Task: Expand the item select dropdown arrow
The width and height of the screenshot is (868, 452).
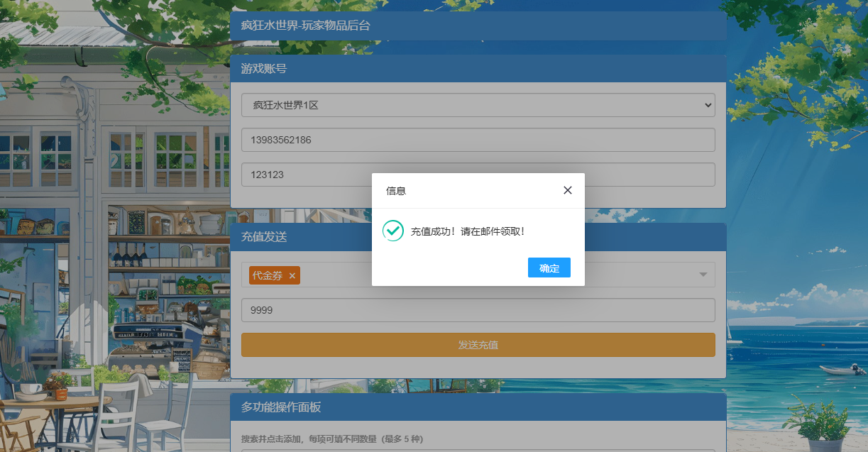Action: point(703,275)
